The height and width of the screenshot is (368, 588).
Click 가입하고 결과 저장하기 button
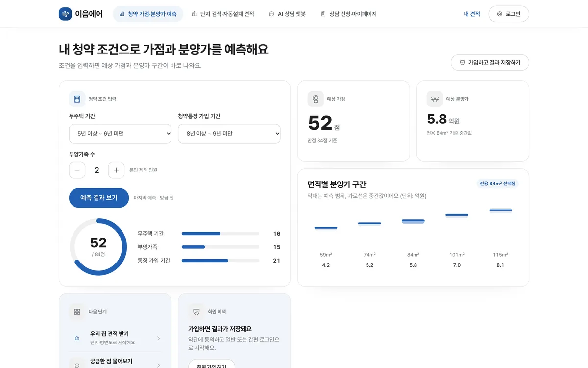pyautogui.click(x=490, y=63)
